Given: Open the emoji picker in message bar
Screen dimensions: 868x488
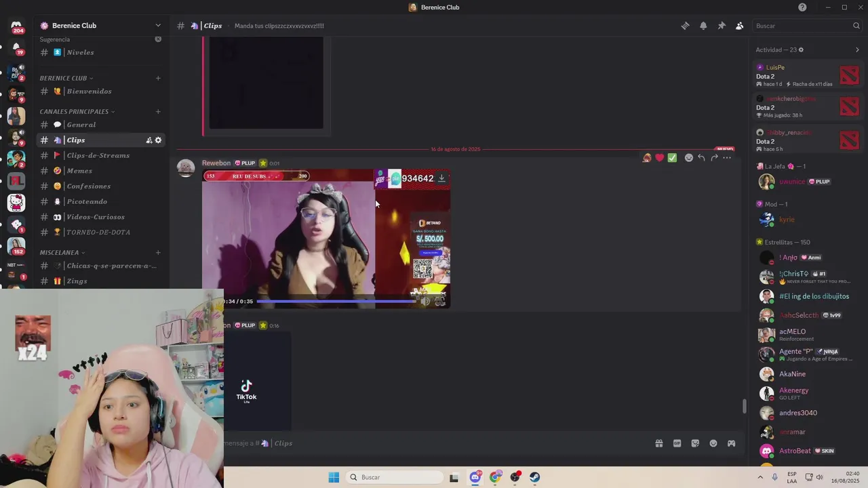Looking at the screenshot, I should pos(713,443).
